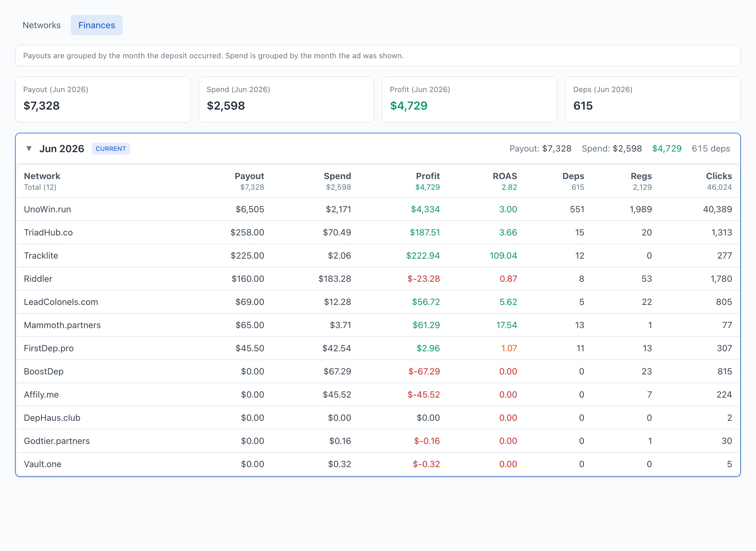Collapse the Jun 2026 section triangle
The image size is (756, 551).
point(29,148)
